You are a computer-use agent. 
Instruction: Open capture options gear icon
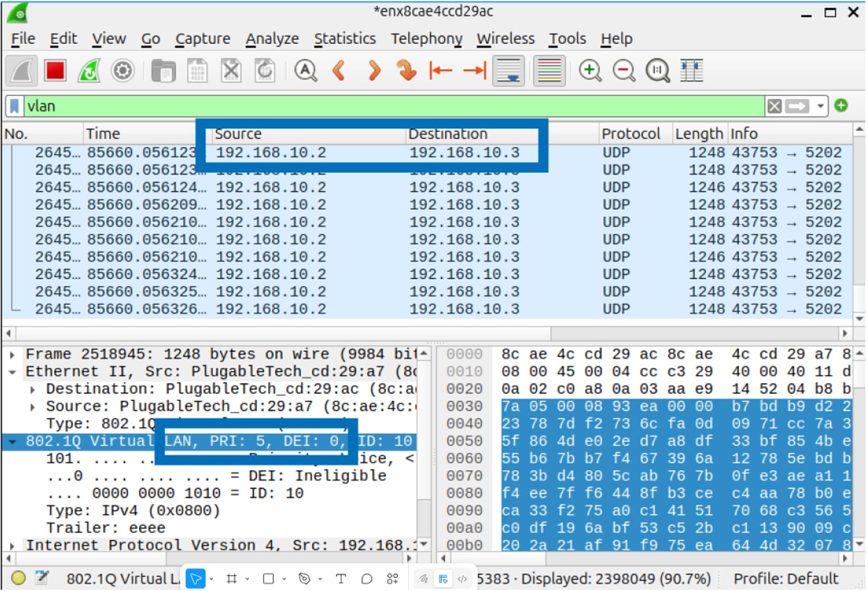click(122, 70)
